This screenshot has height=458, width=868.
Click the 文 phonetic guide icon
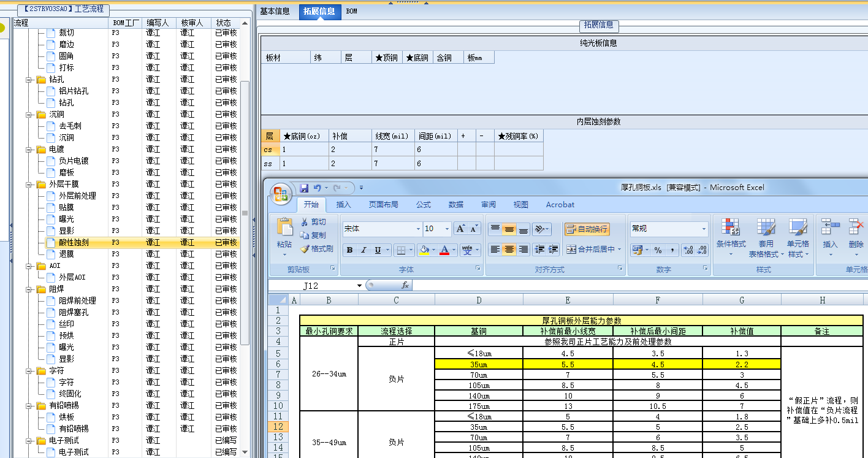pyautogui.click(x=467, y=250)
